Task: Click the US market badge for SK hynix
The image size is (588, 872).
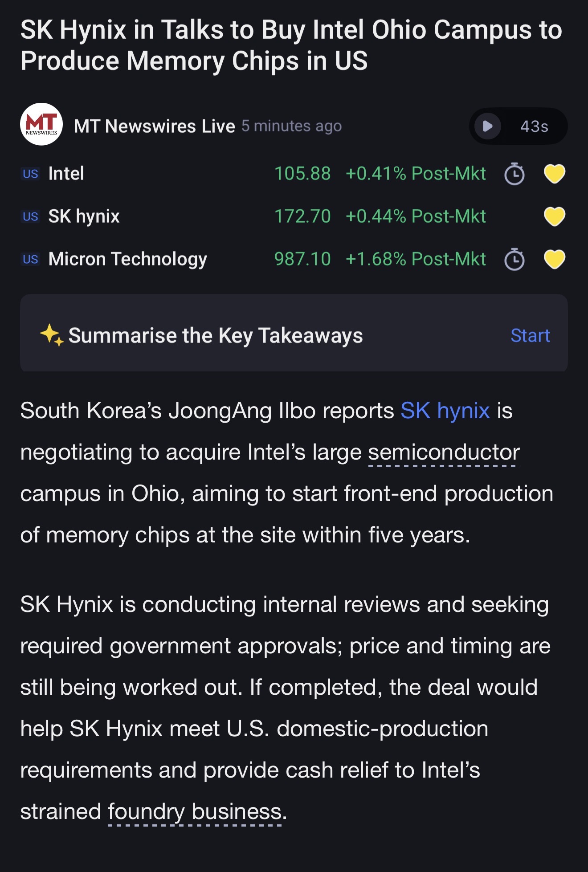Action: pyautogui.click(x=30, y=216)
